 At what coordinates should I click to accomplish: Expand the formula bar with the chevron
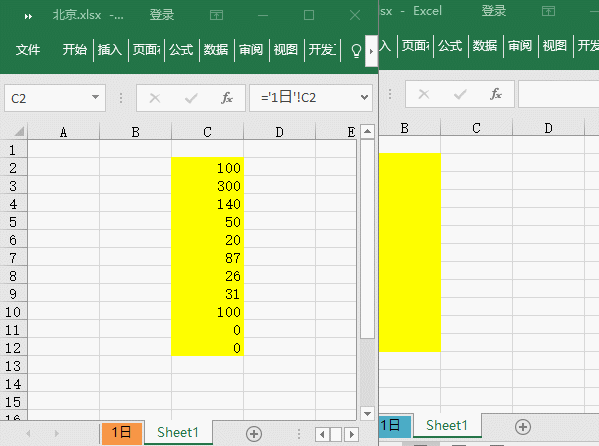pyautogui.click(x=364, y=97)
